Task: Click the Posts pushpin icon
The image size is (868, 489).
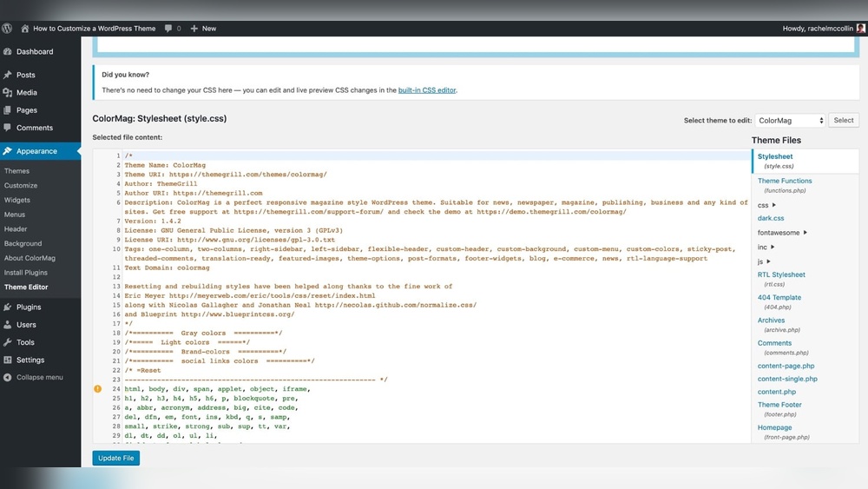Action: [8, 75]
